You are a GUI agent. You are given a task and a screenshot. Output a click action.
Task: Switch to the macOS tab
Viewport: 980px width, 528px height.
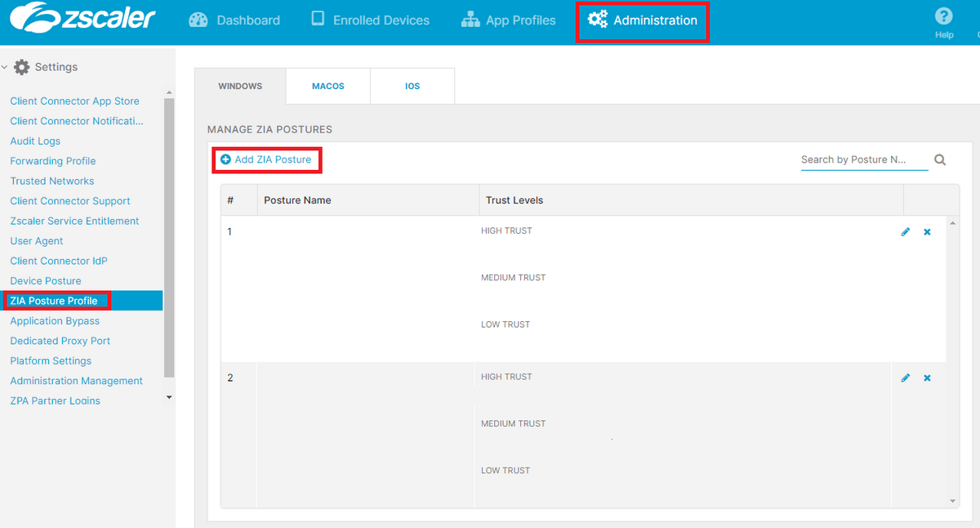click(328, 86)
